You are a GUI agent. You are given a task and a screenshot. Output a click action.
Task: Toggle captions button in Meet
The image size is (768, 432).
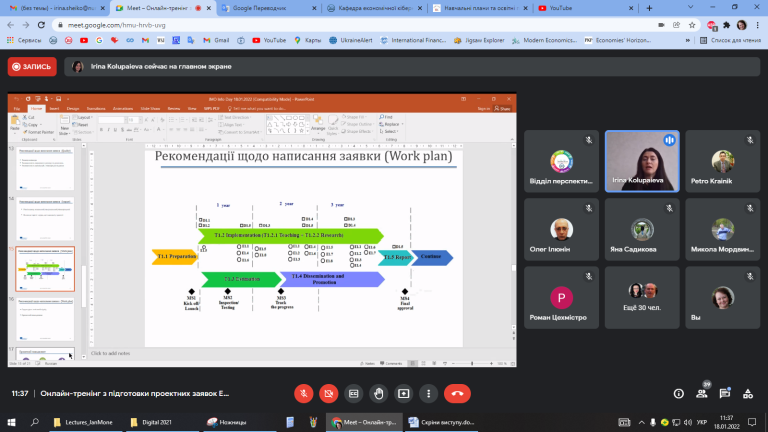[x=354, y=394]
